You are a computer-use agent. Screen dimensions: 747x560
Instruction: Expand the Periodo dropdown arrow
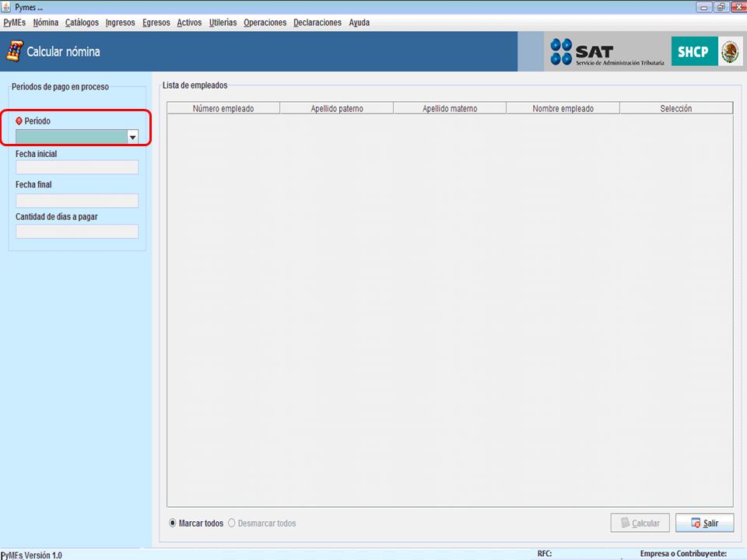pyautogui.click(x=133, y=137)
